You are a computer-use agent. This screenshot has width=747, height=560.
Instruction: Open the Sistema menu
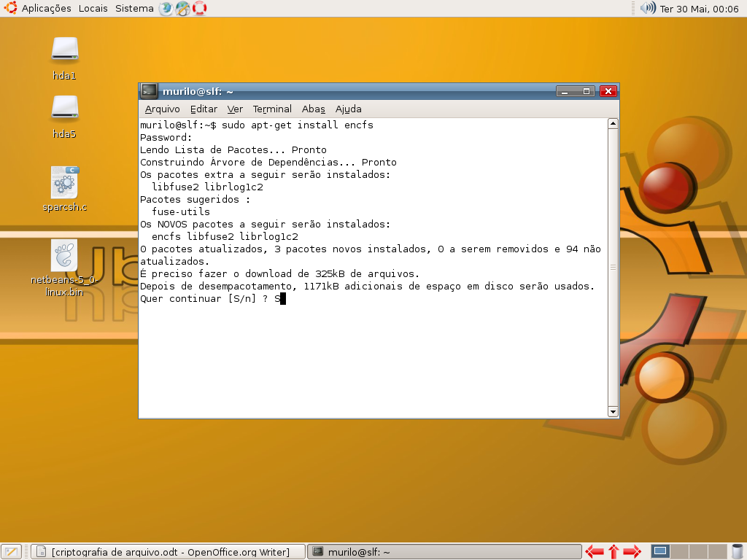[134, 9]
